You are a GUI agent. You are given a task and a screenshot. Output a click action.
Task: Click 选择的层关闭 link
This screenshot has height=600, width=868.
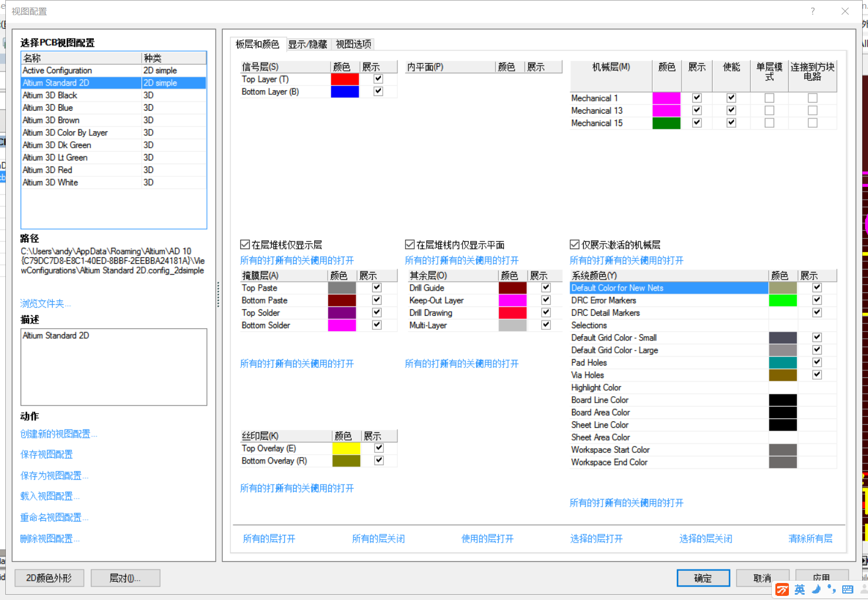[706, 538]
